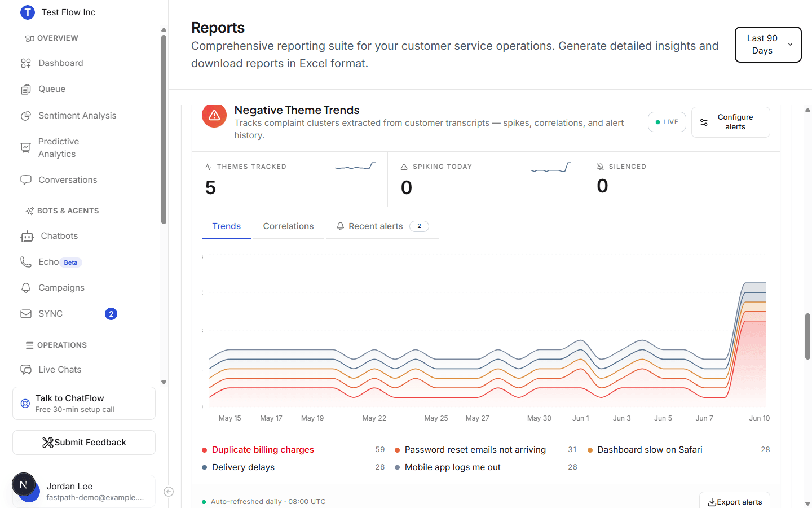Viewport: 812px width, 508px height.
Task: Click the Queue clipboard icon
Action: (x=26, y=89)
